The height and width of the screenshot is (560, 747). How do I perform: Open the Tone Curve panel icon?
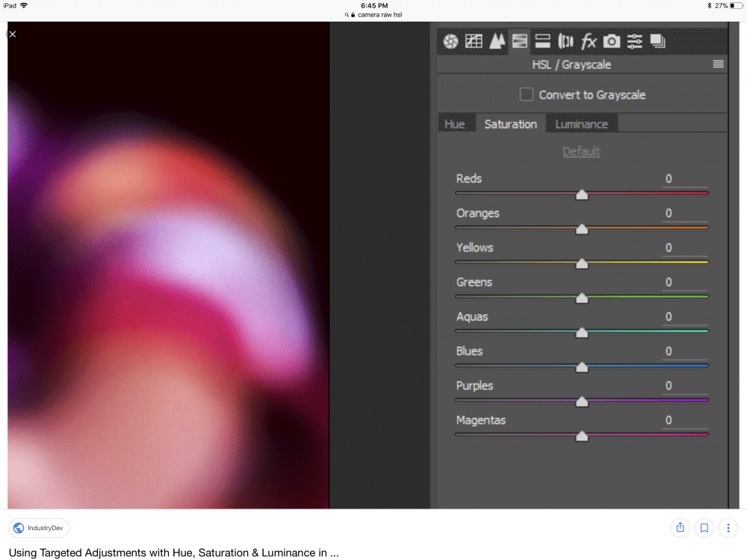(x=474, y=41)
